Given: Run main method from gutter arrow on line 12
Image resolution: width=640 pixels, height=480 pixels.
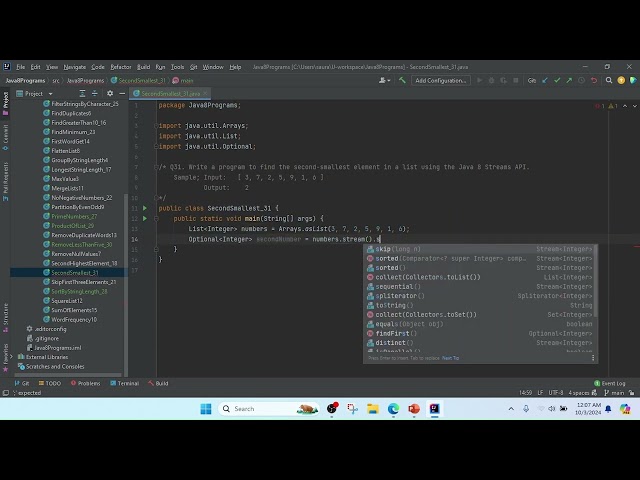Looking at the screenshot, I should (x=144, y=218).
